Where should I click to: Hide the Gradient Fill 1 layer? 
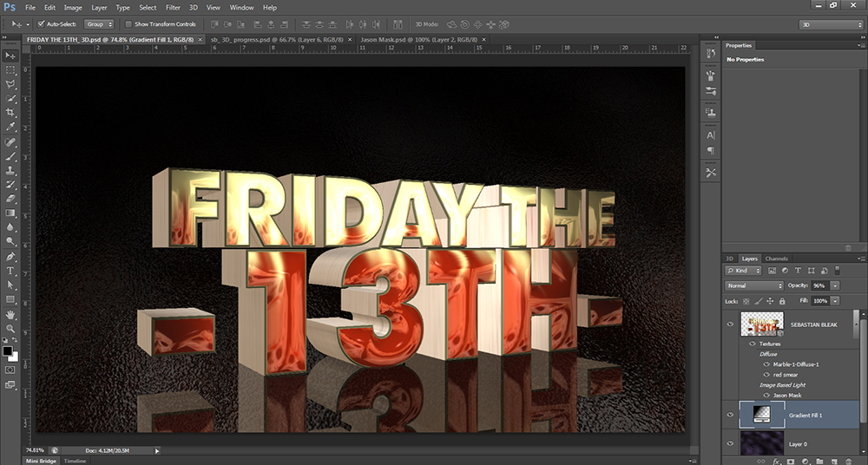click(x=729, y=416)
